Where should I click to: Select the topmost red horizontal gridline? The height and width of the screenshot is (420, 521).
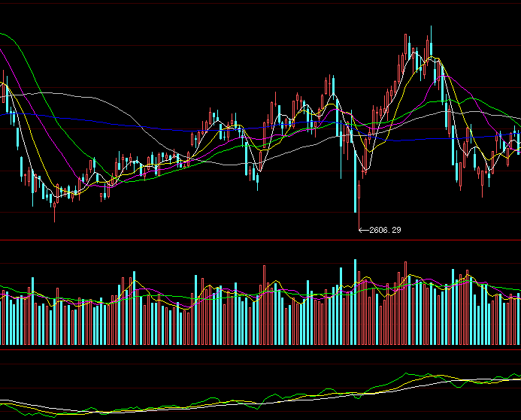point(260,5)
